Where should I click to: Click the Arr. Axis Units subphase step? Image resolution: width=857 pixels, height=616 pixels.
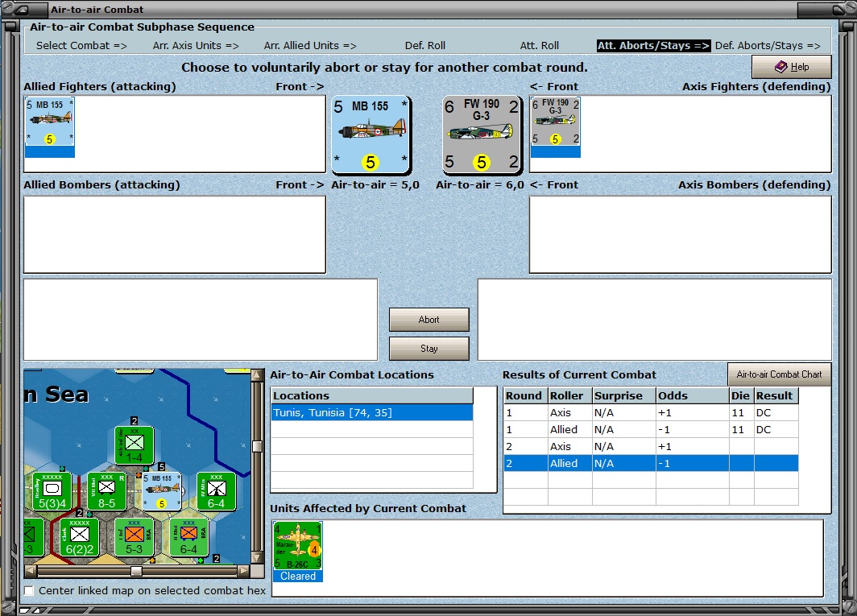coord(196,46)
